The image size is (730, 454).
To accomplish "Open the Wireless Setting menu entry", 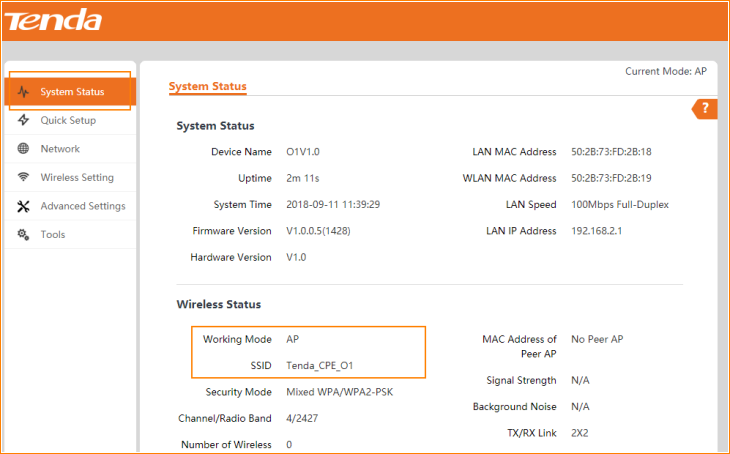I will pyautogui.click(x=77, y=177).
